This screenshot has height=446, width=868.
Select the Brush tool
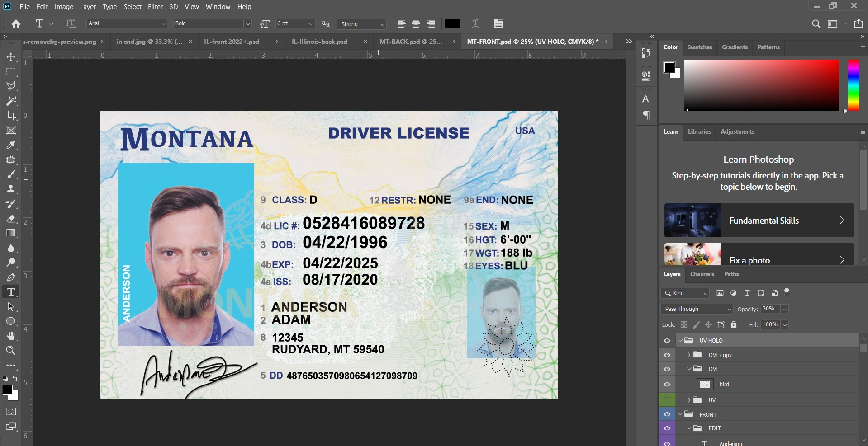click(11, 174)
